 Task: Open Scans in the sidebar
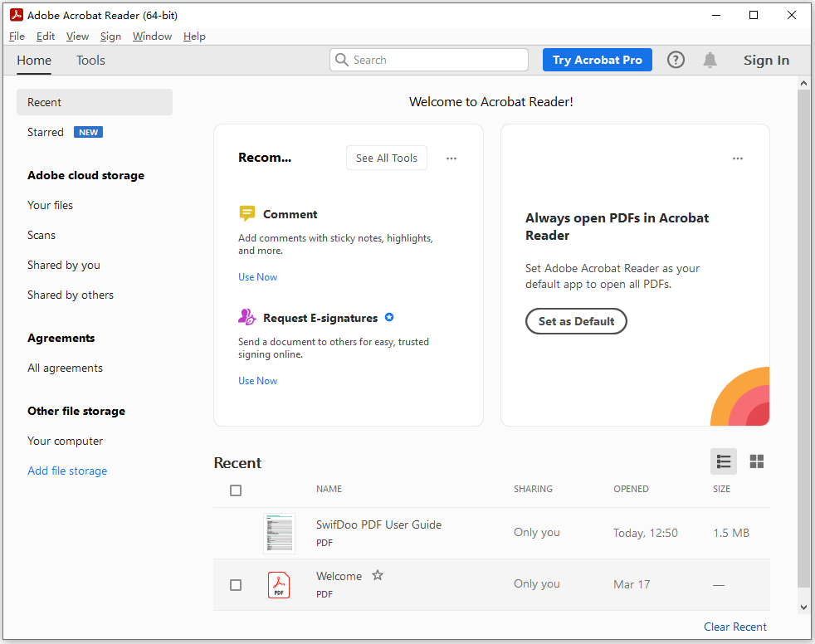(41, 235)
